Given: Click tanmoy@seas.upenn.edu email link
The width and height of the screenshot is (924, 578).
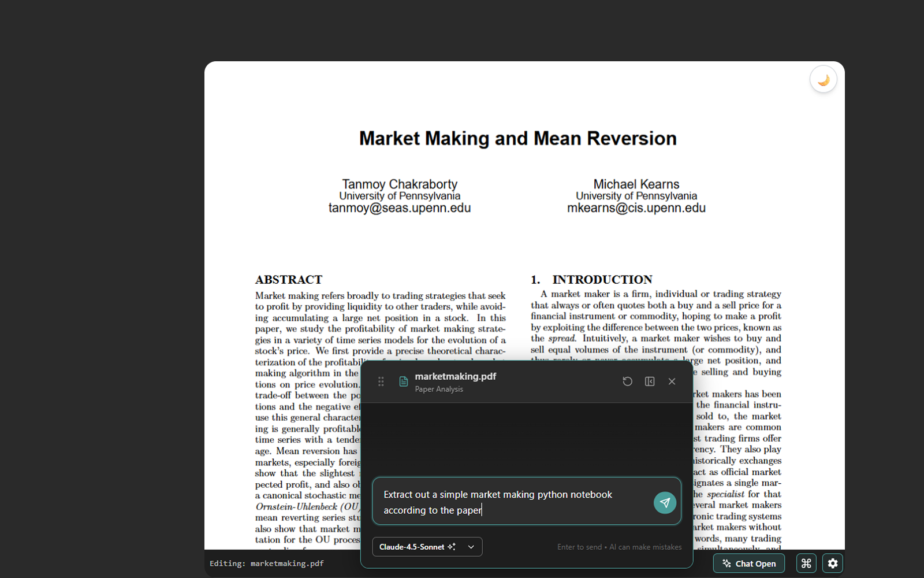Looking at the screenshot, I should pyautogui.click(x=399, y=208).
